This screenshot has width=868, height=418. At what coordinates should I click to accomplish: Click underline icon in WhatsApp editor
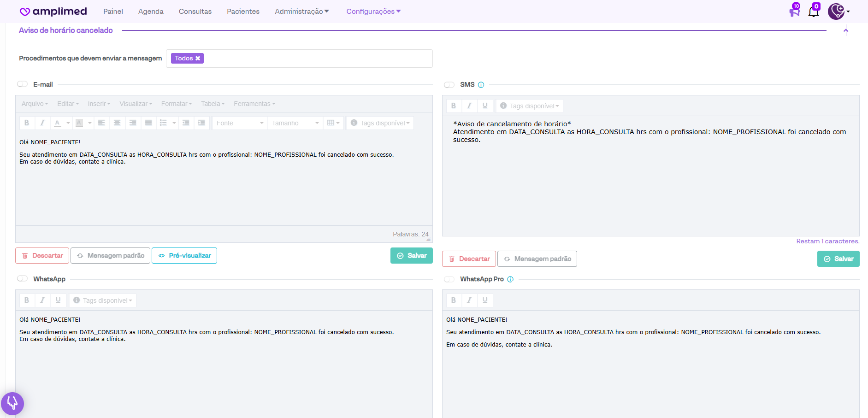click(x=58, y=300)
